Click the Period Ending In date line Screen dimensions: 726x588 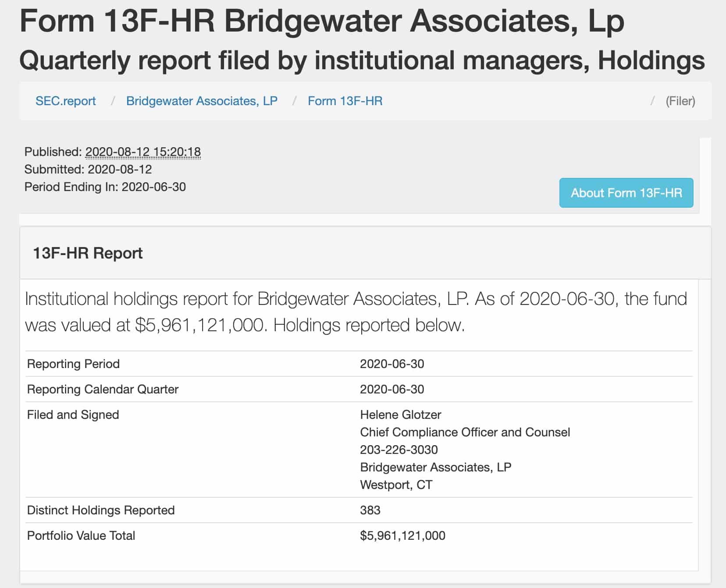pyautogui.click(x=105, y=187)
